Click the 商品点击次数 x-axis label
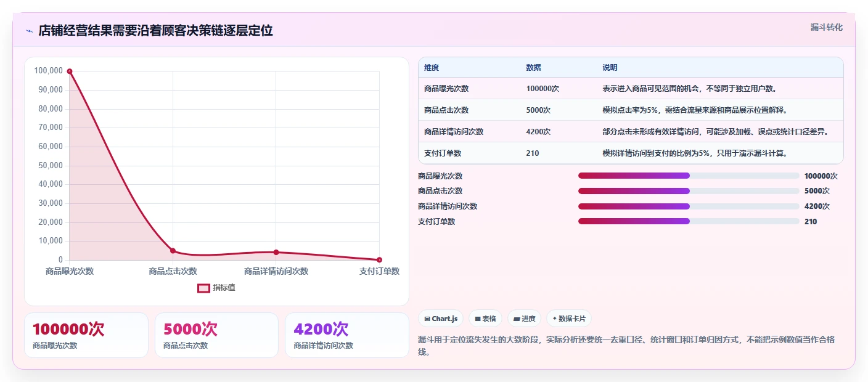The height and width of the screenshot is (382, 868). click(x=173, y=271)
